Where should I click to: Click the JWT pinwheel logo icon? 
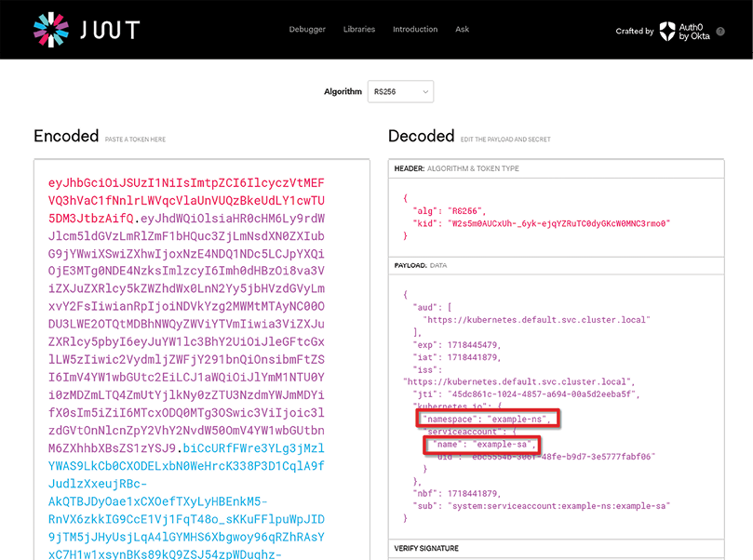click(x=50, y=30)
